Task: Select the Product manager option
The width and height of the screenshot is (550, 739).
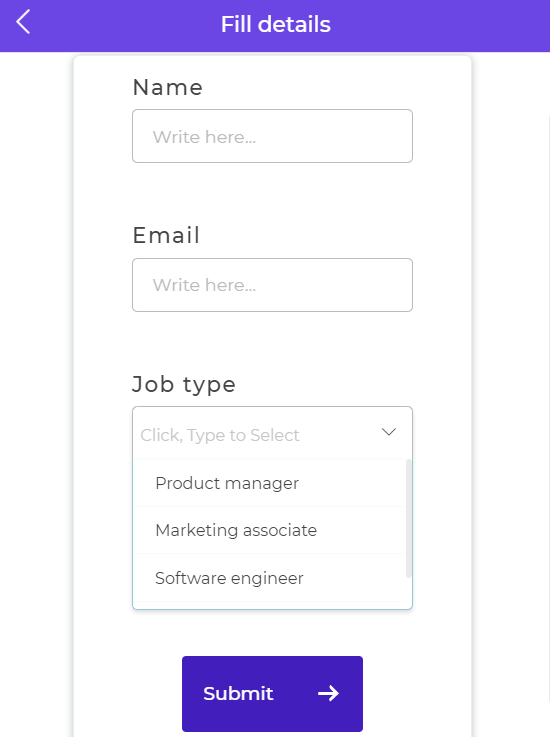Action: [269, 483]
